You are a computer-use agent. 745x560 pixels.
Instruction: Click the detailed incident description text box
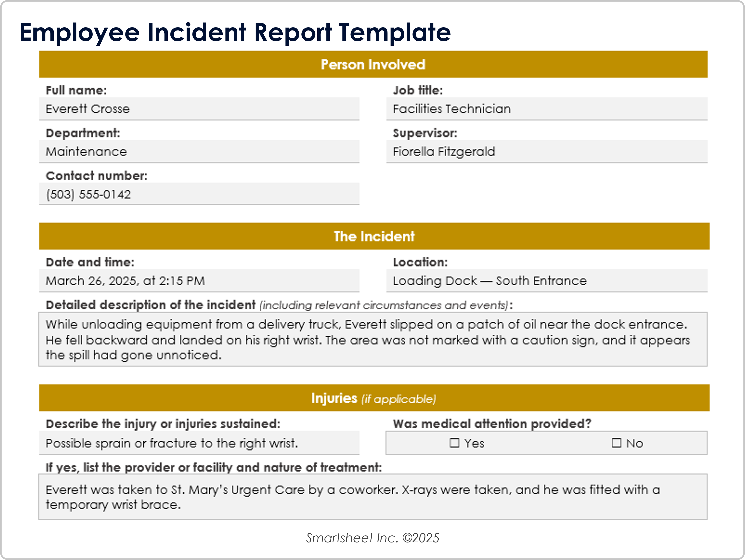point(372,339)
